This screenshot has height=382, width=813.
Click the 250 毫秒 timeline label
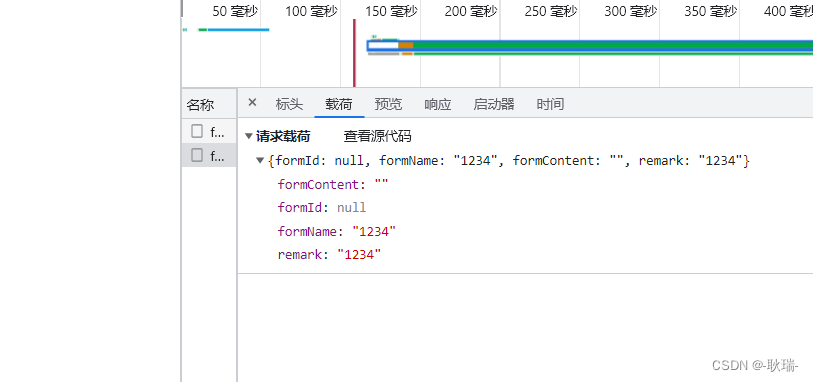[551, 11]
